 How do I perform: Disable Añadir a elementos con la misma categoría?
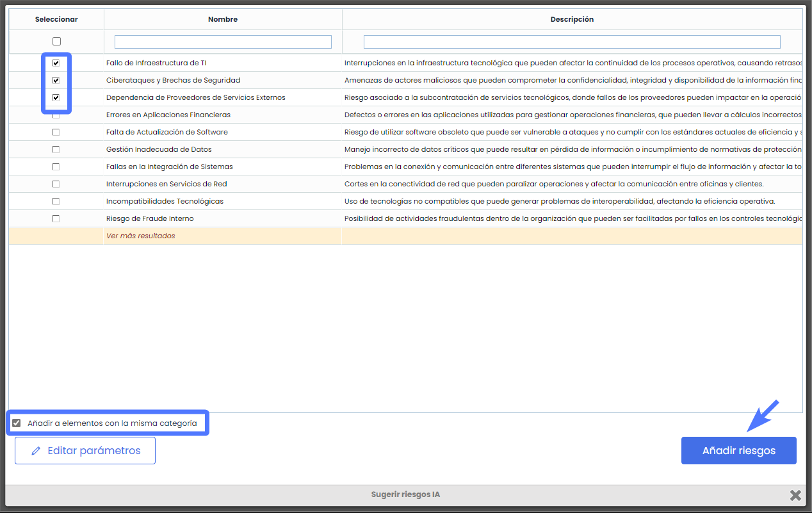pyautogui.click(x=17, y=423)
